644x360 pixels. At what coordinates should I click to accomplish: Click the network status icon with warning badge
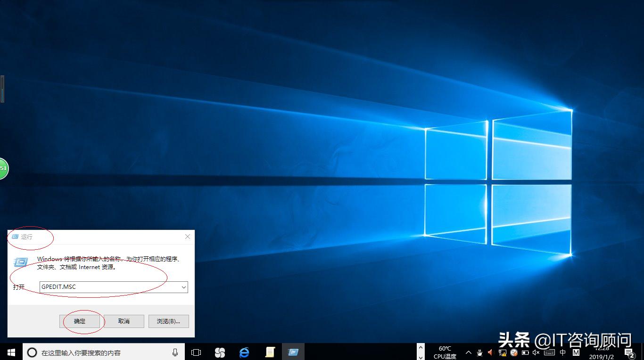[x=502, y=352]
